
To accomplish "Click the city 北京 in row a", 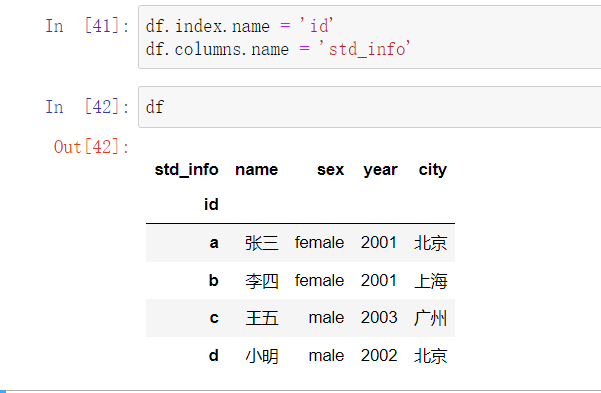I will pos(430,243).
